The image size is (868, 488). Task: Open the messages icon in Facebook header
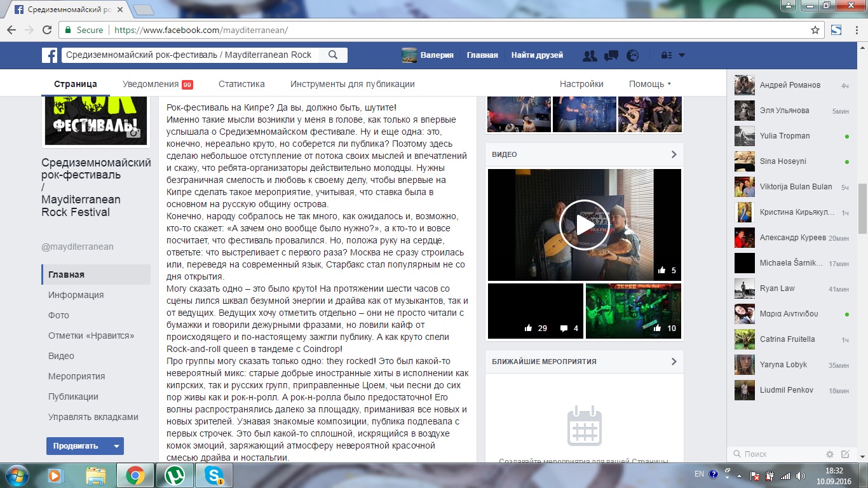click(x=611, y=55)
